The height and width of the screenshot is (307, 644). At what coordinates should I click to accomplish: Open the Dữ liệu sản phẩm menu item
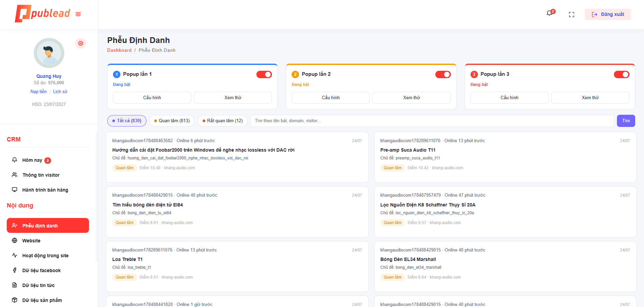point(48,300)
